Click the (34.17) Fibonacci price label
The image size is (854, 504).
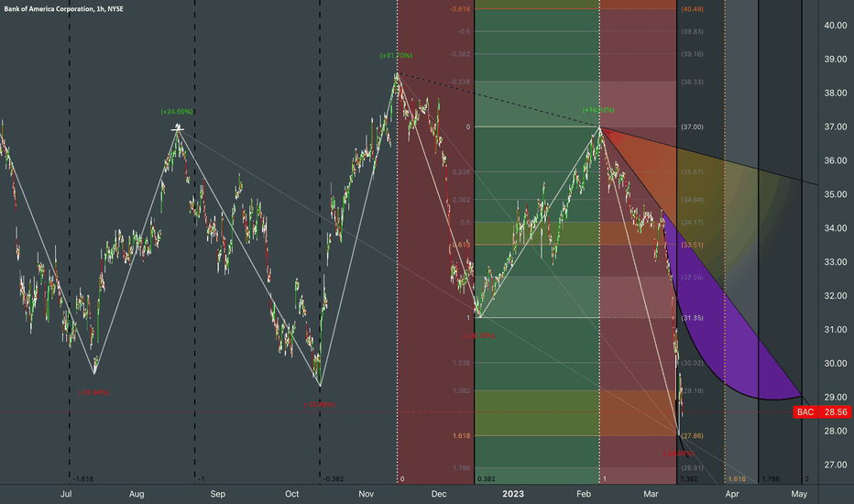[x=692, y=223]
